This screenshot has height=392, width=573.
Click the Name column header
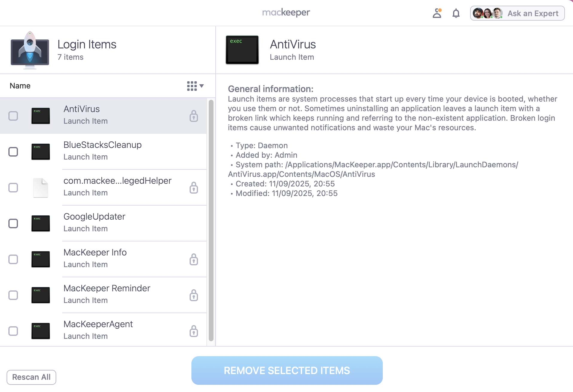coord(20,86)
